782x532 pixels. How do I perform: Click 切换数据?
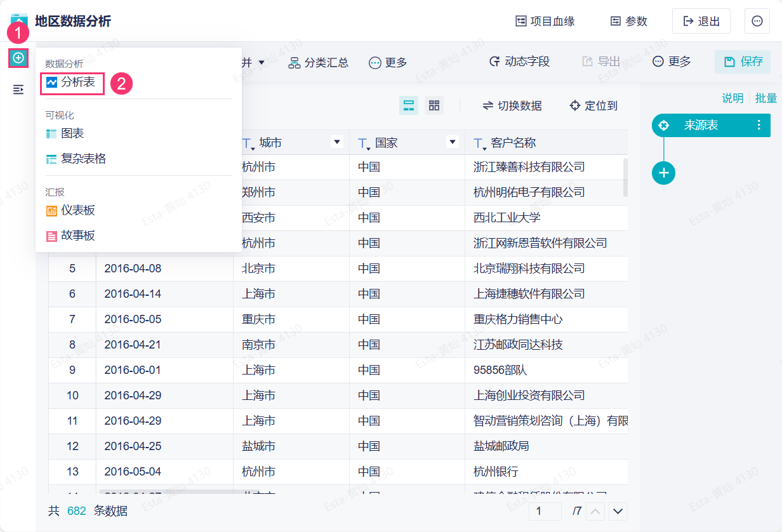pyautogui.click(x=512, y=105)
